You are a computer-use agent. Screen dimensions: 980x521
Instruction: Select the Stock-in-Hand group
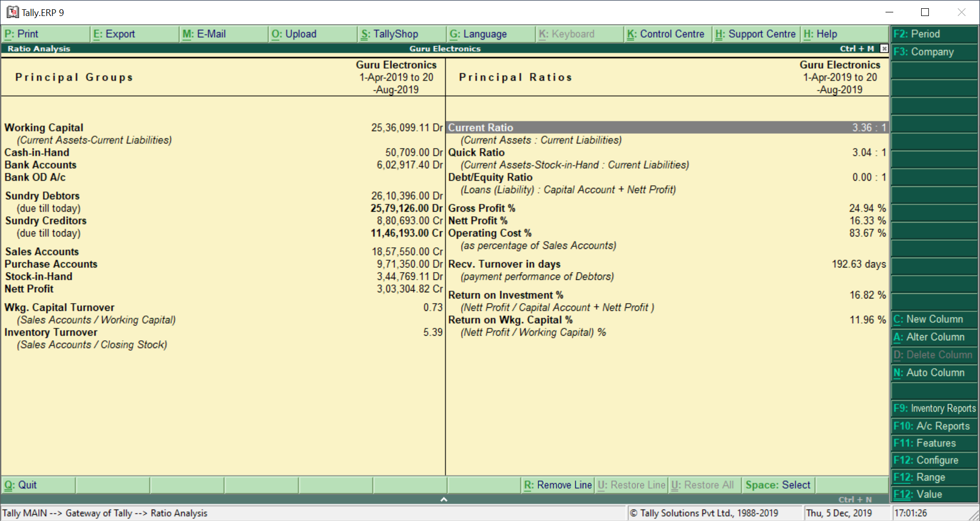[x=223, y=276]
